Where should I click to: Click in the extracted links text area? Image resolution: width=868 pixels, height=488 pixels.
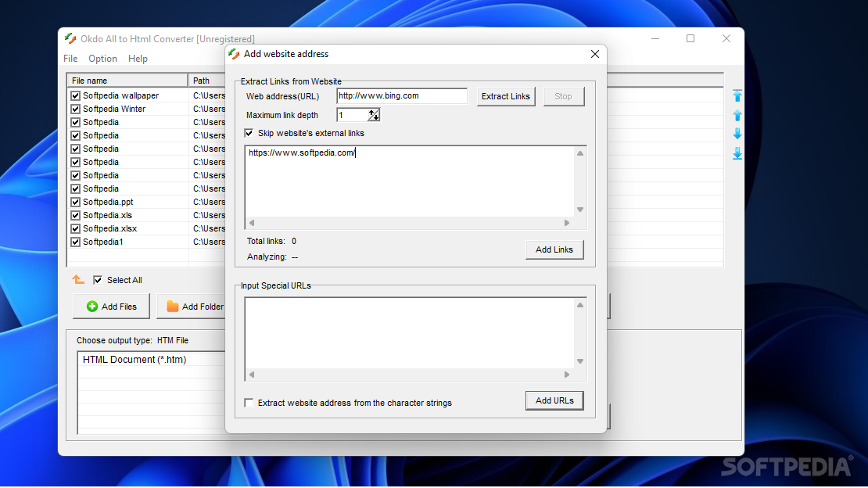410,181
